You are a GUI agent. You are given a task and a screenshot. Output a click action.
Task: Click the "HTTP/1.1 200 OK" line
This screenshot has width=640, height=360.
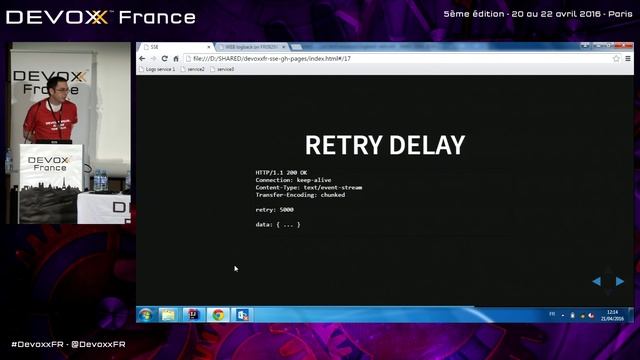pos(281,173)
